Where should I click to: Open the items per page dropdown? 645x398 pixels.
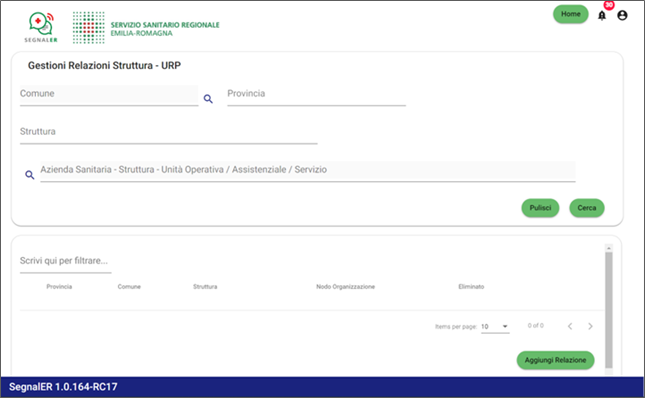495,326
